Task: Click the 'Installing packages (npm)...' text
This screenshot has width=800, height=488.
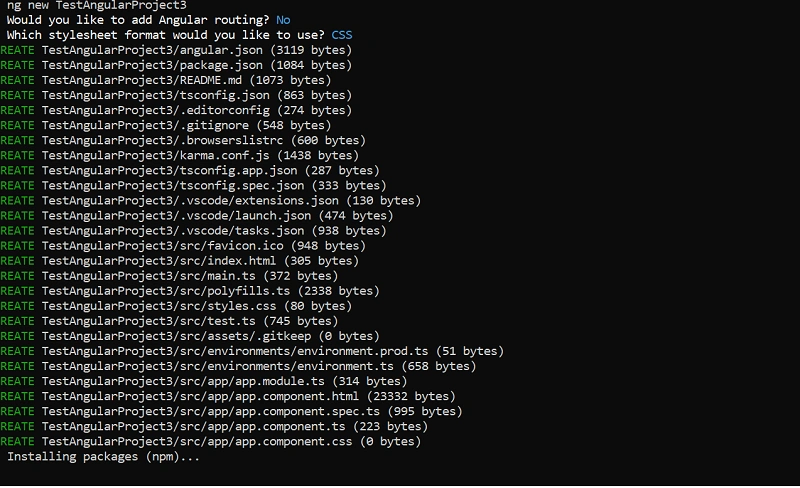Action: [103, 457]
